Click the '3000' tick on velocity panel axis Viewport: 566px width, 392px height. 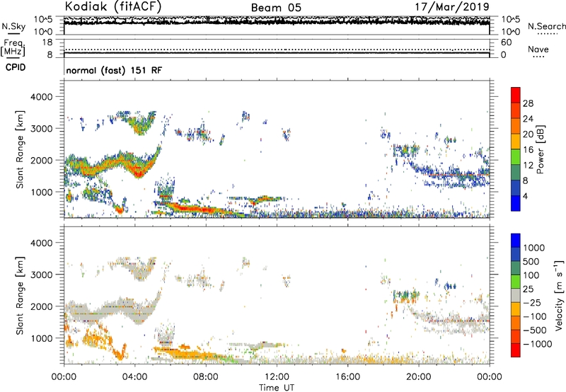coord(41,275)
